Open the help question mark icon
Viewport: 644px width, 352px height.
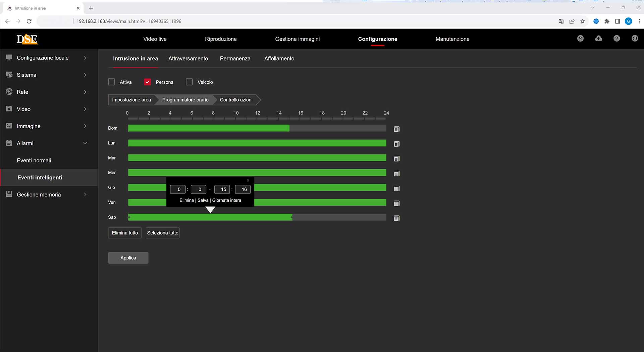pos(616,39)
